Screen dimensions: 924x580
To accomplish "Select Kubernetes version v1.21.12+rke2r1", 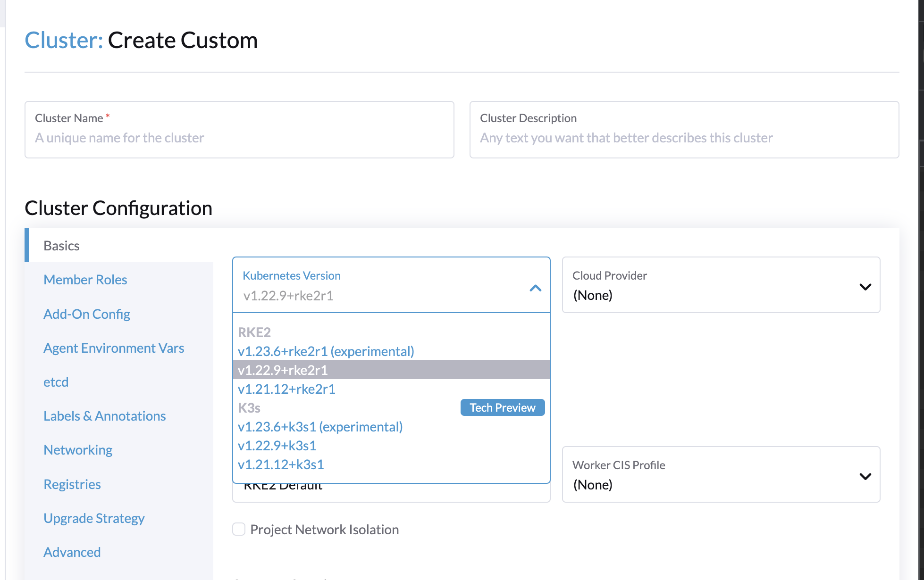I will coord(286,389).
